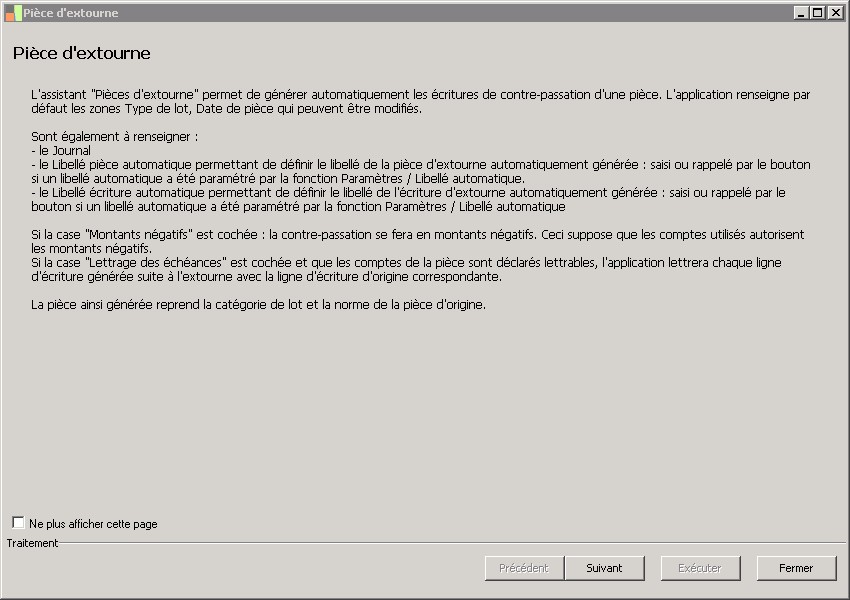Select the "- le Journal" bullet line
The image size is (850, 600).
tap(61, 150)
